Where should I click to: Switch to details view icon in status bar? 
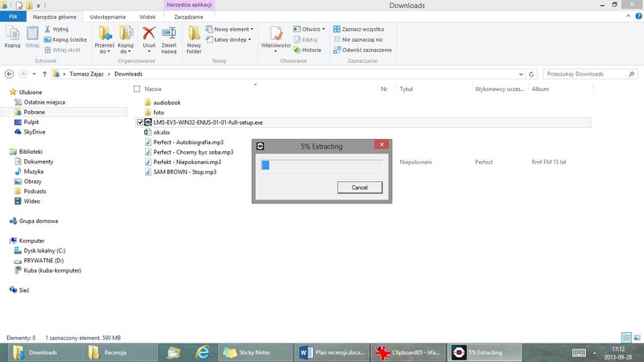(x=627, y=337)
